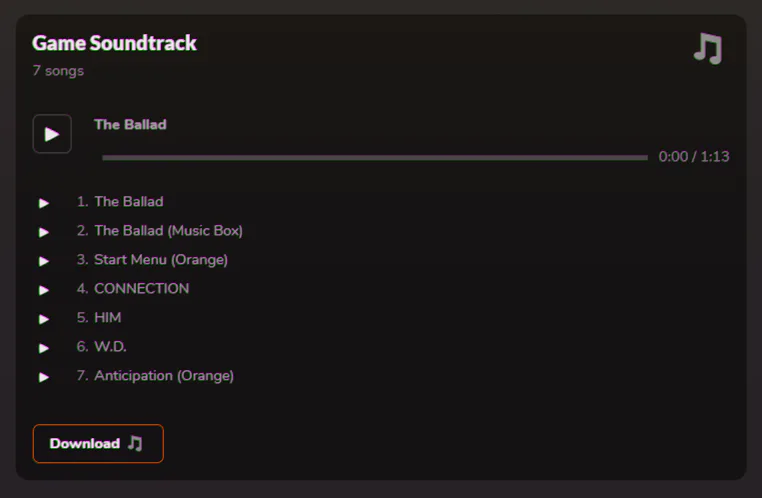Play The Ballad (Music Box) arrow icon

click(44, 232)
